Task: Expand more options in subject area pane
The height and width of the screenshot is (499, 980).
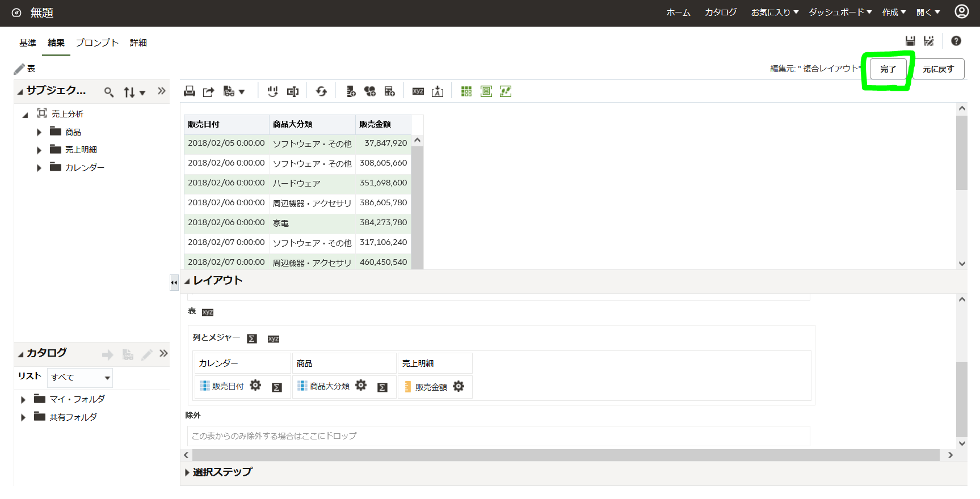Action: pyautogui.click(x=162, y=91)
